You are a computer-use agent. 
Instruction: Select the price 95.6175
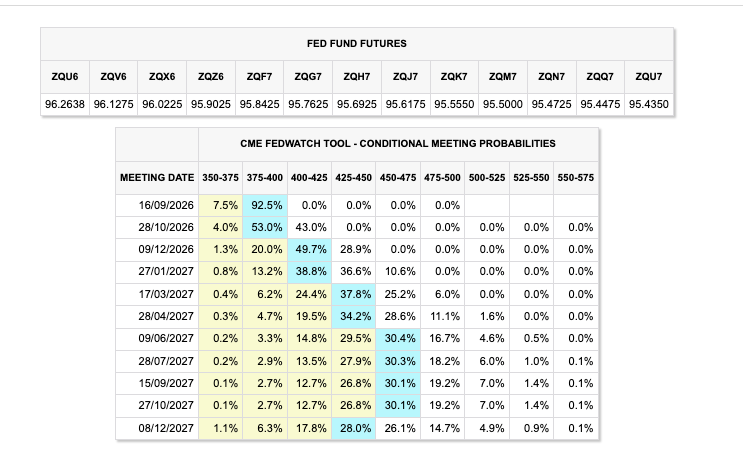[x=406, y=104]
